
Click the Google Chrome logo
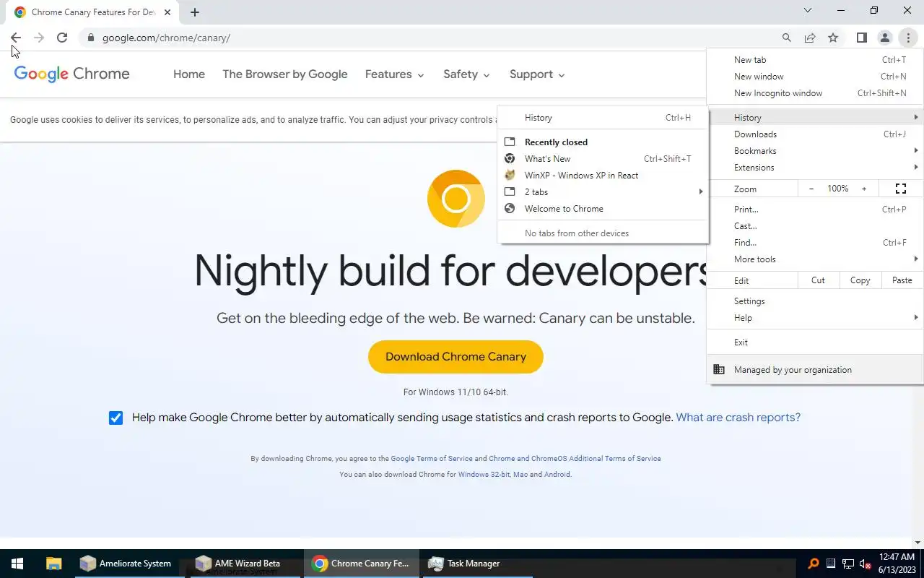tap(72, 74)
